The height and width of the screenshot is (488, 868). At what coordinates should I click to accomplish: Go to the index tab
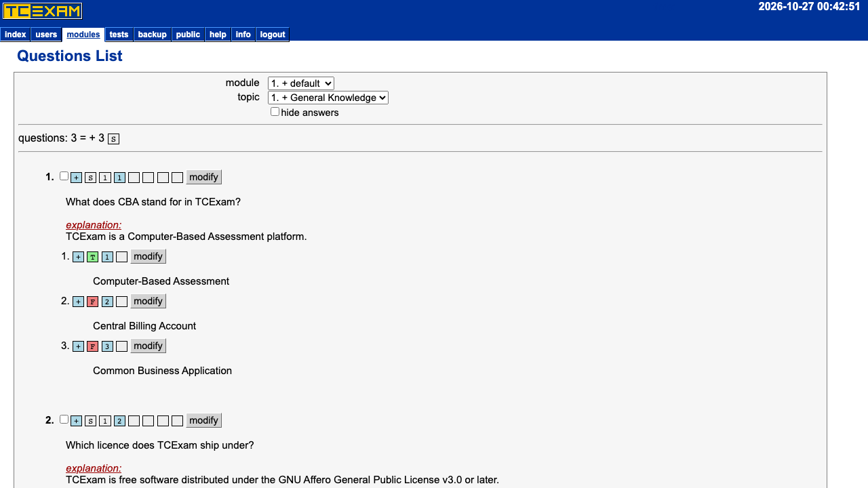(16, 35)
